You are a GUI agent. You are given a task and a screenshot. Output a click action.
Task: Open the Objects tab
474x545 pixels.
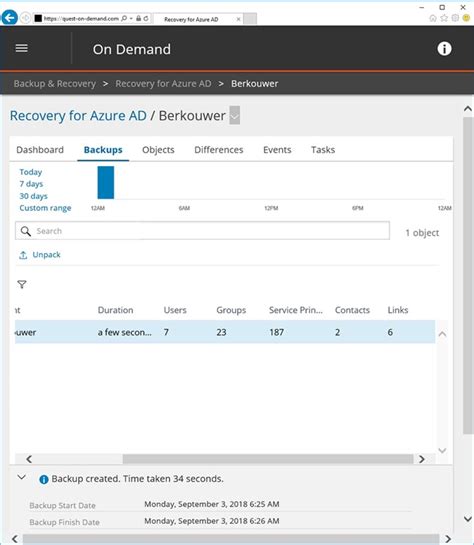[158, 150]
